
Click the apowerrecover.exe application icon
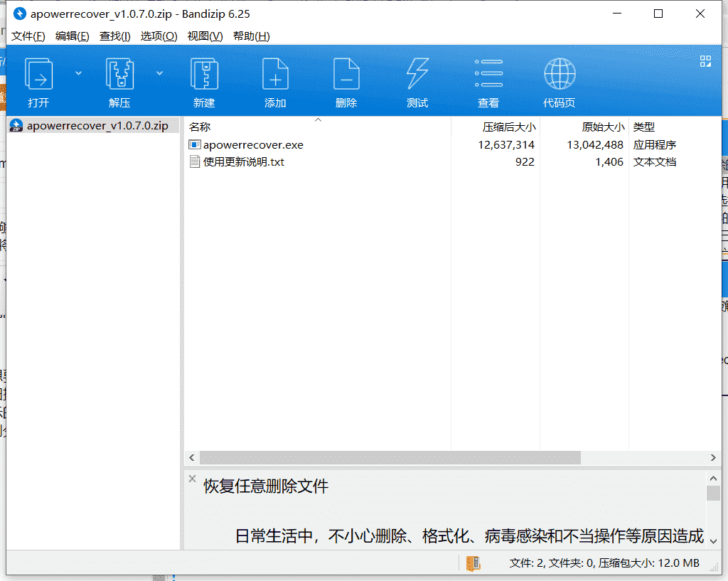point(195,145)
